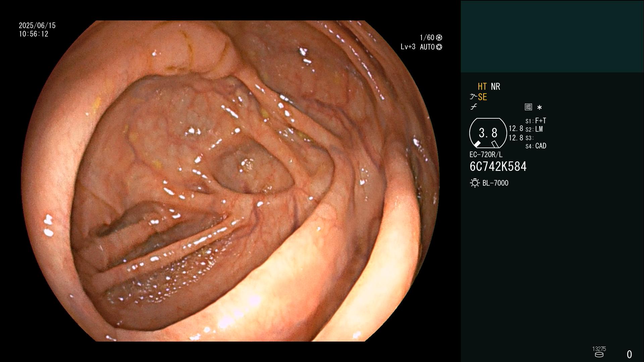Screen dimensions: 644x362
Task: Click the structure emphasis icon beside SE
Action: [473, 97]
